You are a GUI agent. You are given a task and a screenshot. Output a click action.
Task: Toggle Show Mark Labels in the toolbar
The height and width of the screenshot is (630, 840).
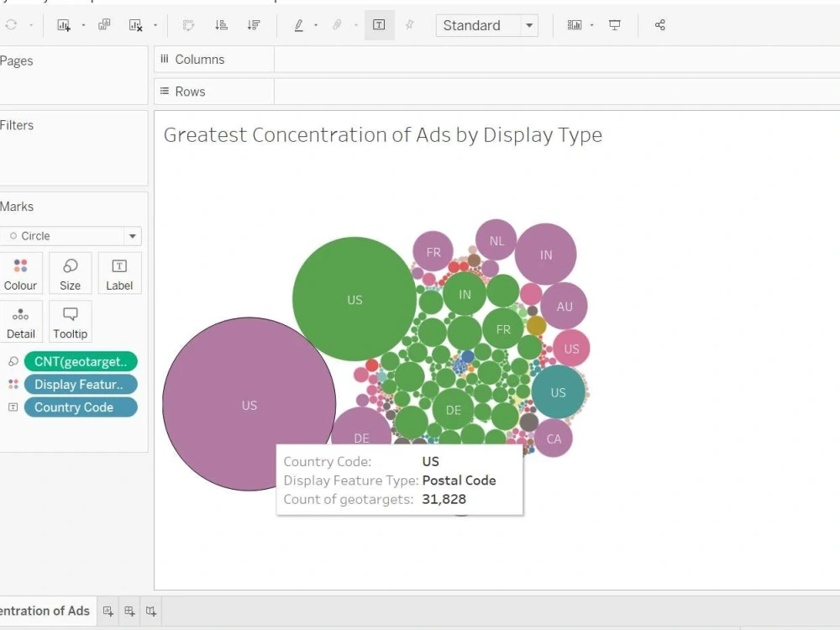tap(379, 25)
